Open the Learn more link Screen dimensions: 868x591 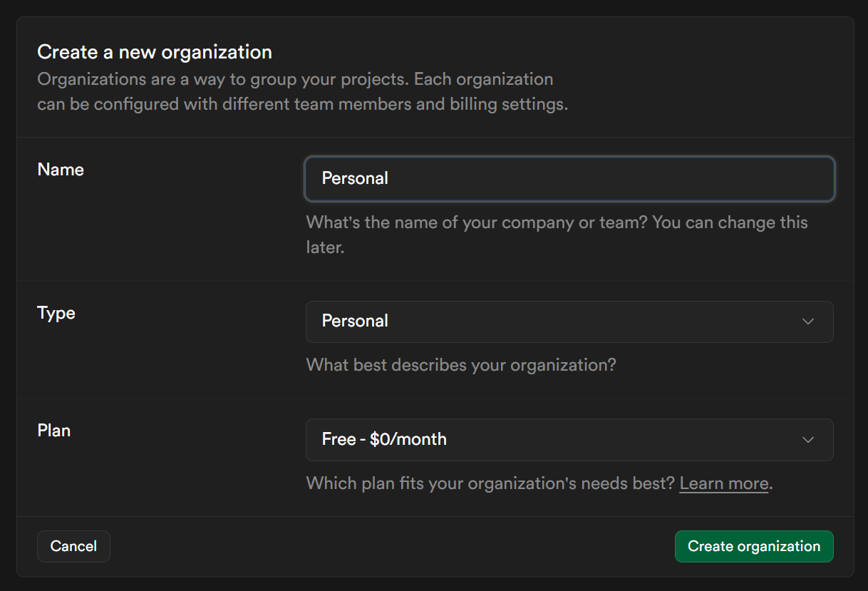coord(723,483)
